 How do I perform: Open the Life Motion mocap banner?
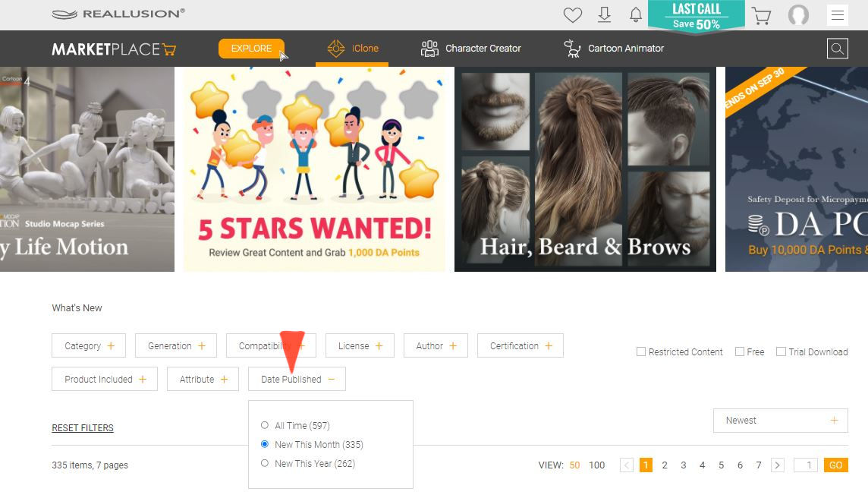tap(87, 169)
